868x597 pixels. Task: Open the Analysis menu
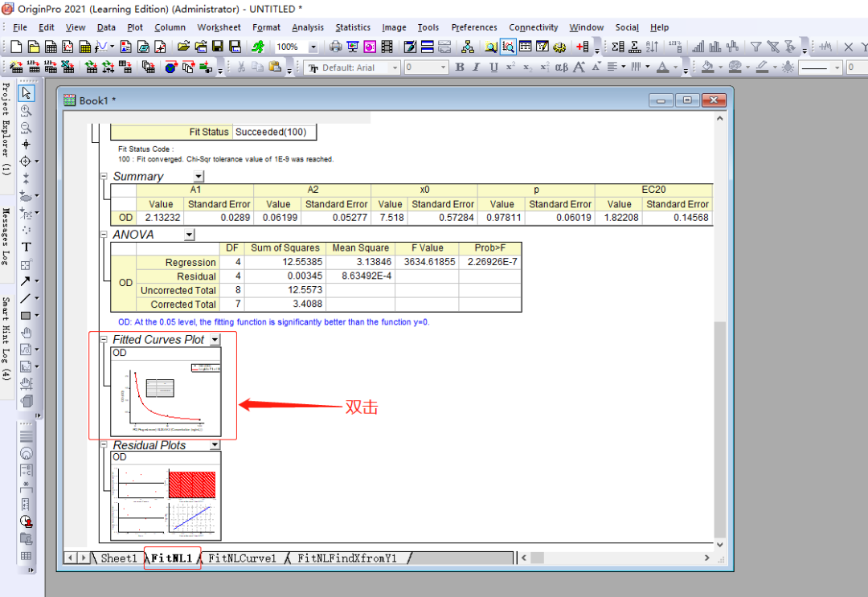(x=308, y=27)
